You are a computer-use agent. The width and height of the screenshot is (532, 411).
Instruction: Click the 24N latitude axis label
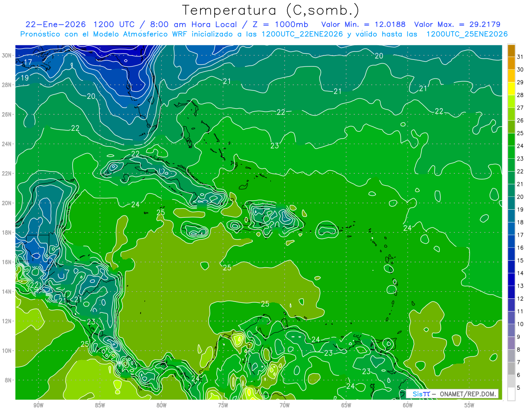click(7, 144)
